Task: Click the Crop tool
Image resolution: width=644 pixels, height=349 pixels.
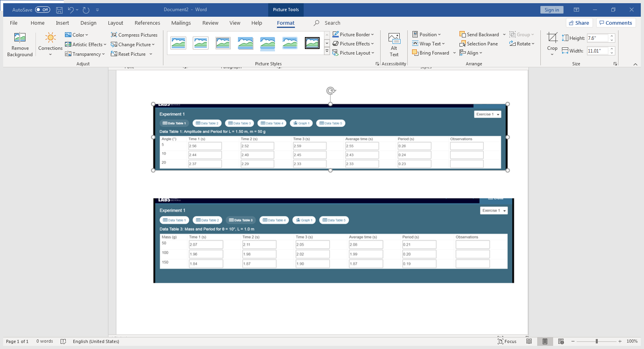Action: (x=552, y=44)
